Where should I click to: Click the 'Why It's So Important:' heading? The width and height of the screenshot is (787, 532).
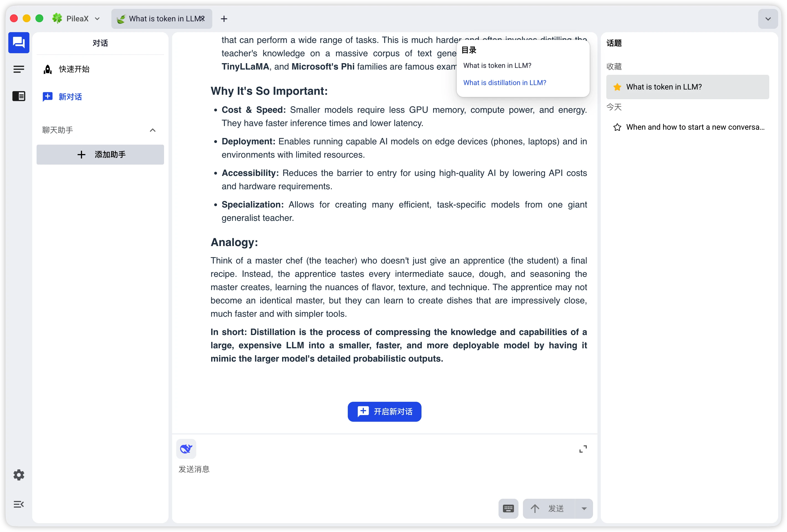(269, 91)
